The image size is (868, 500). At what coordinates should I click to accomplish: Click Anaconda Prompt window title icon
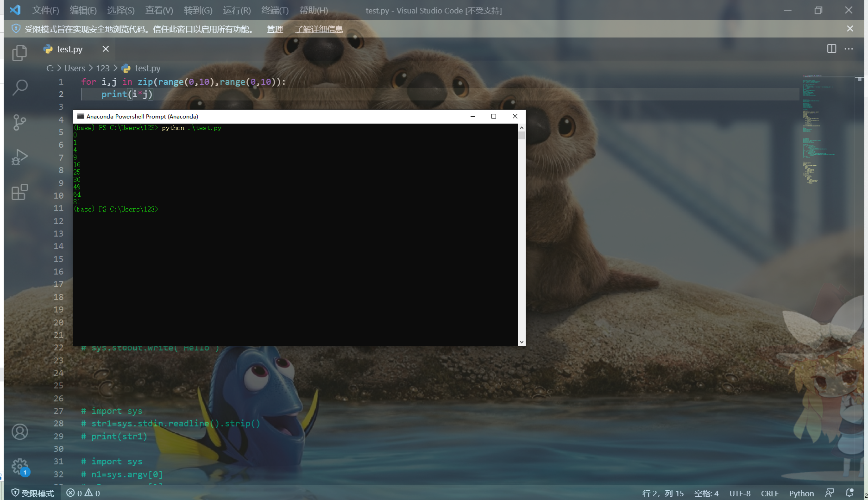81,116
